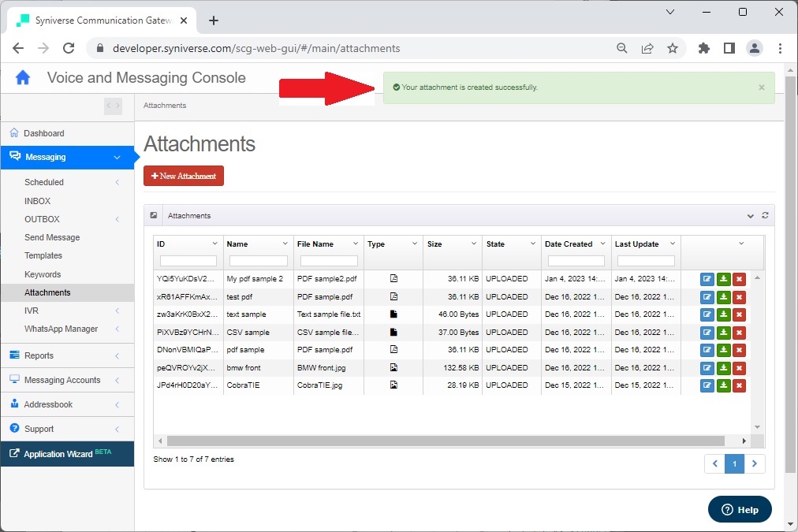This screenshot has width=798, height=532.
Task: Collapse the sidebar with the arrows toggle
Action: (113, 106)
